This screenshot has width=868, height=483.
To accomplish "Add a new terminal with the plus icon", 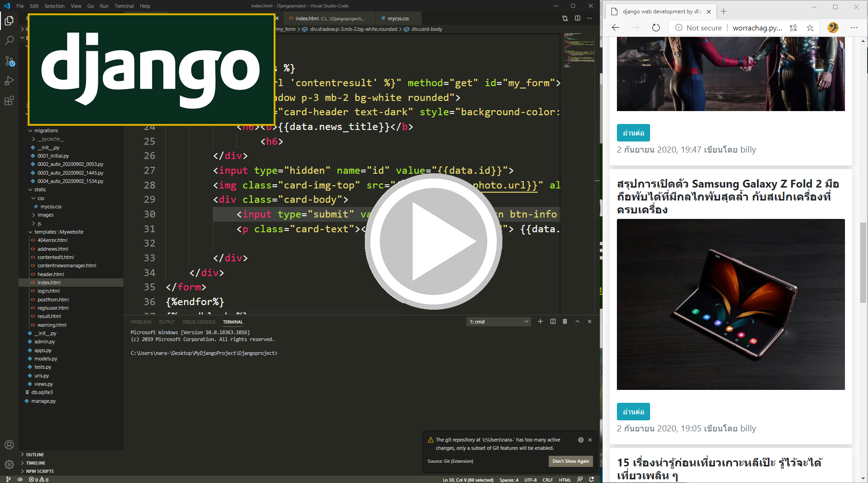I will pyautogui.click(x=540, y=322).
